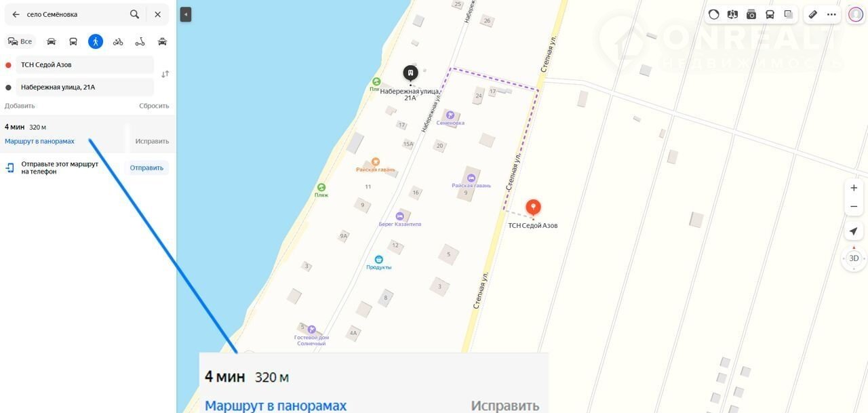This screenshot has height=413, width=868.
Task: Select the walking route mode
Action: (96, 41)
